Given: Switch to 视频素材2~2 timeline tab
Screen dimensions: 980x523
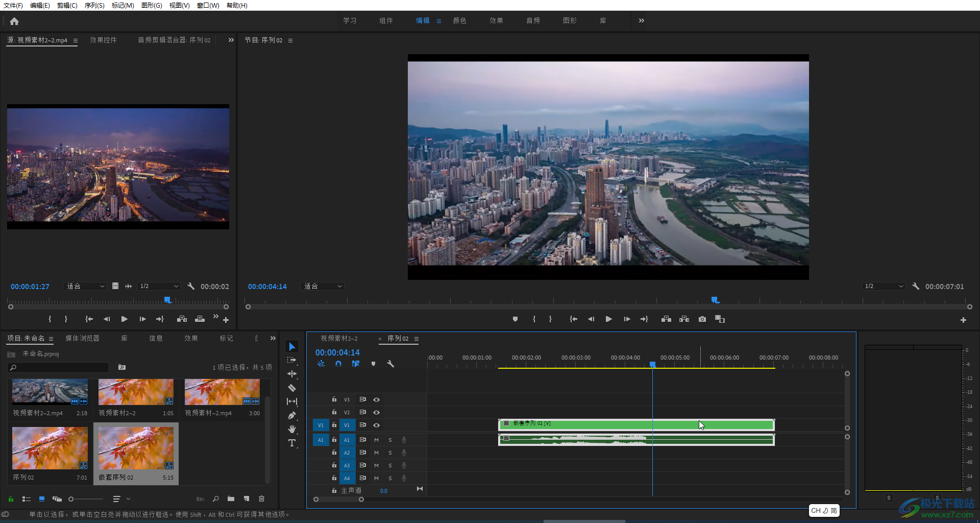Looking at the screenshot, I should click(x=339, y=339).
